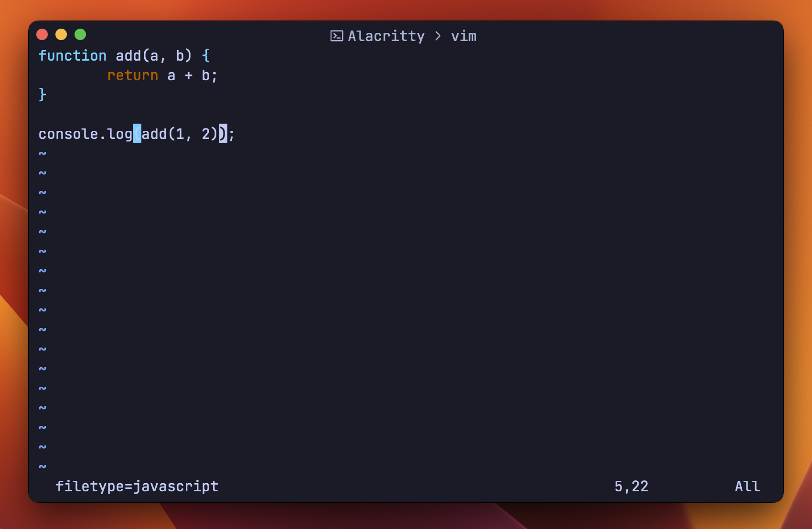The height and width of the screenshot is (529, 812).
Task: Select the 'add' function name in line 1
Action: pyautogui.click(x=128, y=56)
